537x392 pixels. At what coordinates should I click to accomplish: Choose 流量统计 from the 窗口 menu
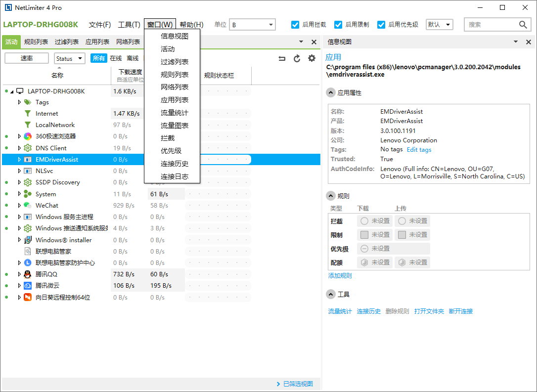pos(174,113)
